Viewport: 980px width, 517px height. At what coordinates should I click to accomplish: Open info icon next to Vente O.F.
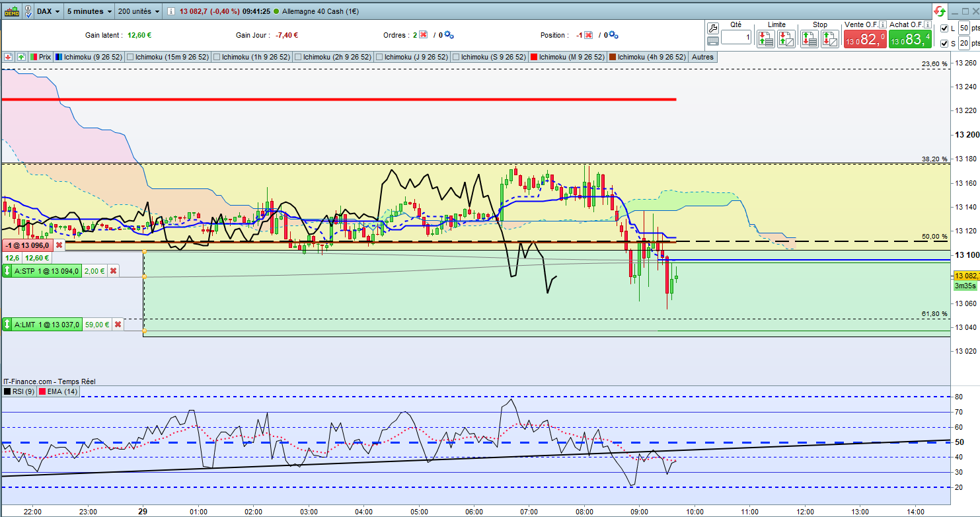(x=882, y=24)
